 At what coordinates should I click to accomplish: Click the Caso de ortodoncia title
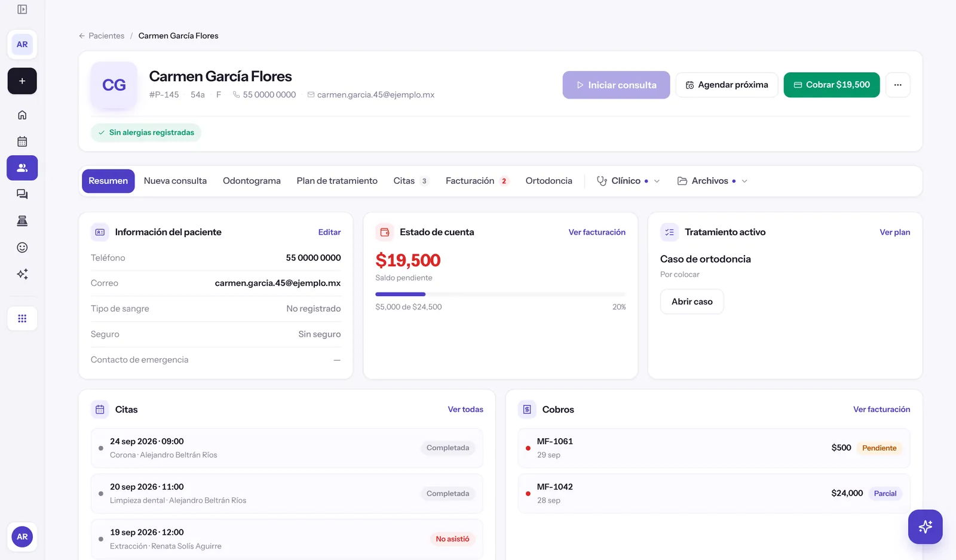coord(706,259)
